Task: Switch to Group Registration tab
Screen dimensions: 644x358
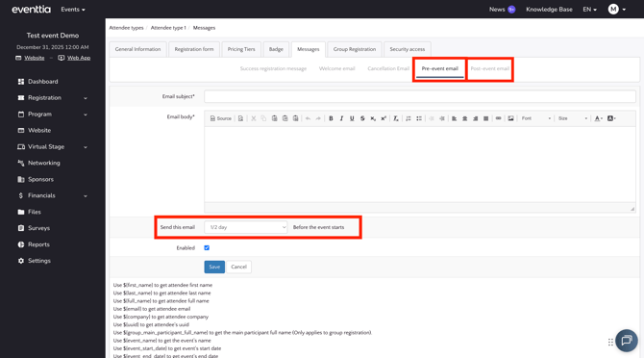Action: 355,49
